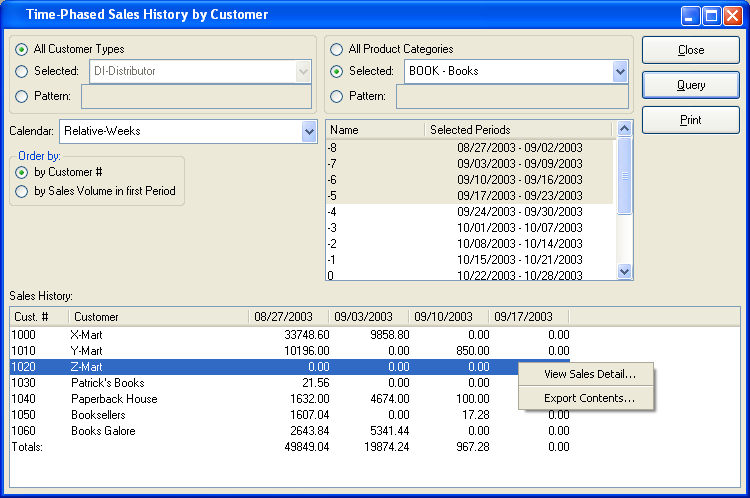Order results by Sales Volume in first Period
The height and width of the screenshot is (498, 750).
coord(22,192)
